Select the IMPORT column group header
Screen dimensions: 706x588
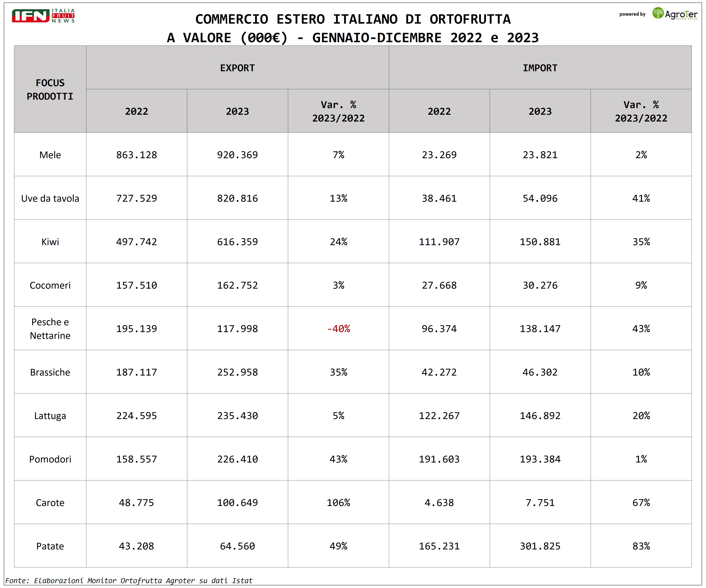coord(540,68)
